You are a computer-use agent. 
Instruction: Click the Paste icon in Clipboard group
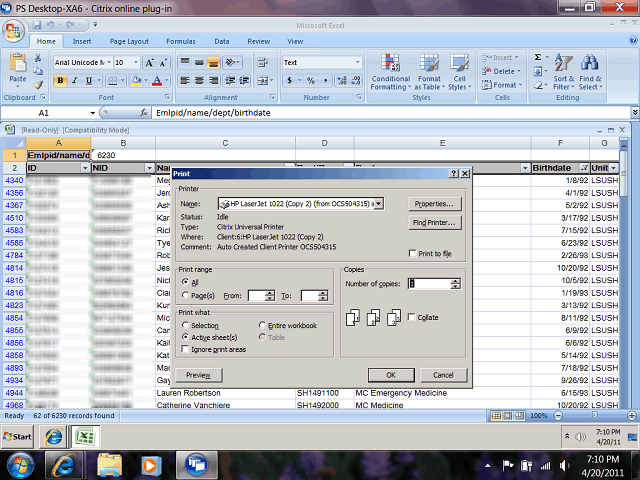pyautogui.click(x=17, y=68)
